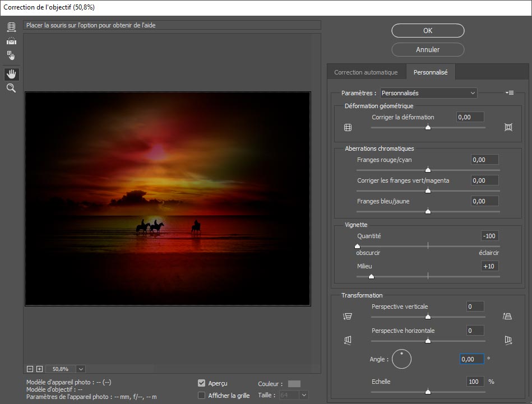The height and width of the screenshot is (404, 532).
Task: Click the zoom in plus button
Action: pyautogui.click(x=39, y=369)
